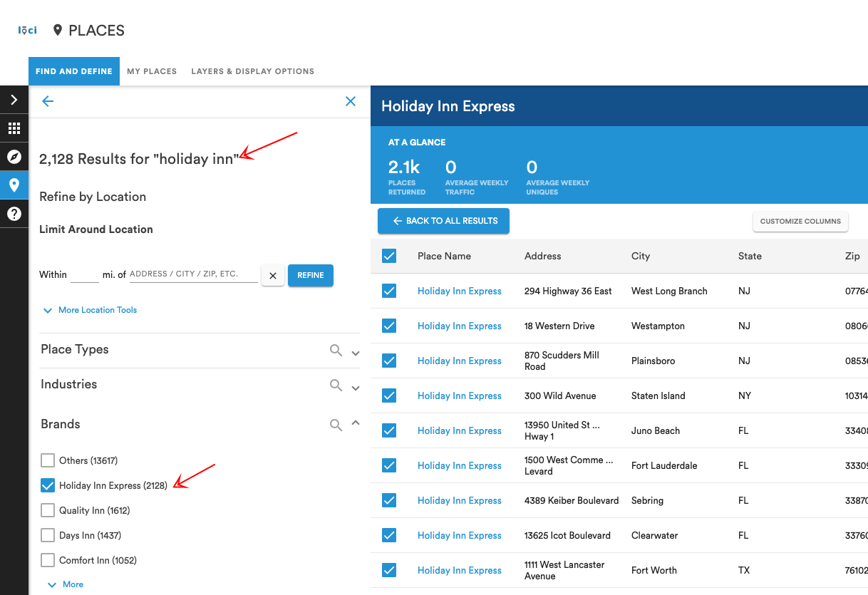Open Holiday Inn Express in Juno Beach

click(x=460, y=430)
